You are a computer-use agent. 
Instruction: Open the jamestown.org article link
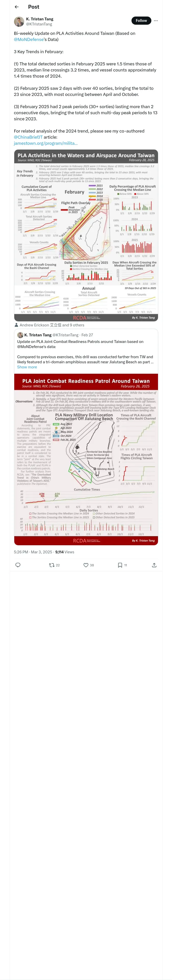coord(46,143)
